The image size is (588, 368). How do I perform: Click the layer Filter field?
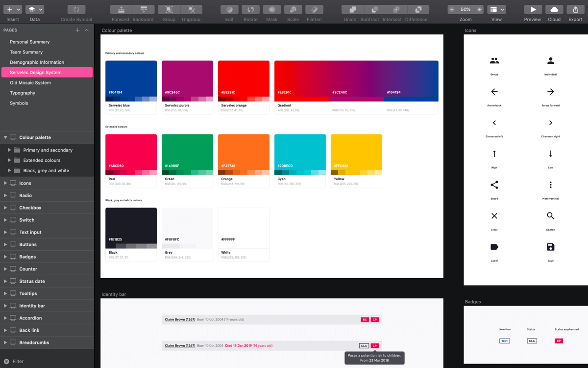click(47, 361)
